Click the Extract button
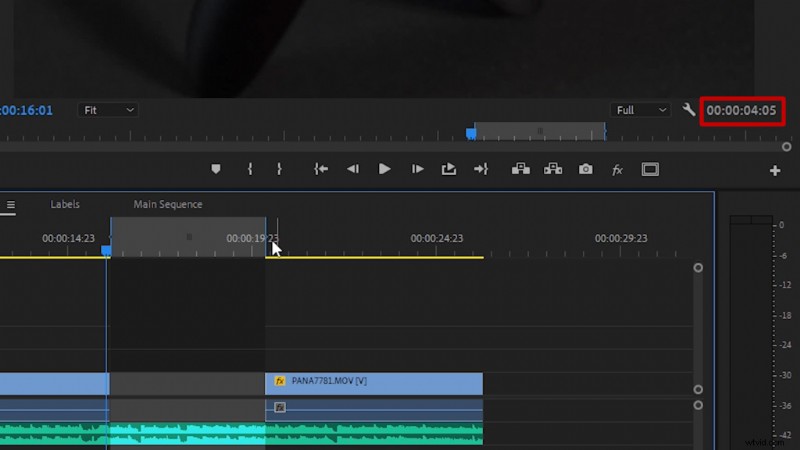Screen dimensions: 800x450 coord(553,169)
